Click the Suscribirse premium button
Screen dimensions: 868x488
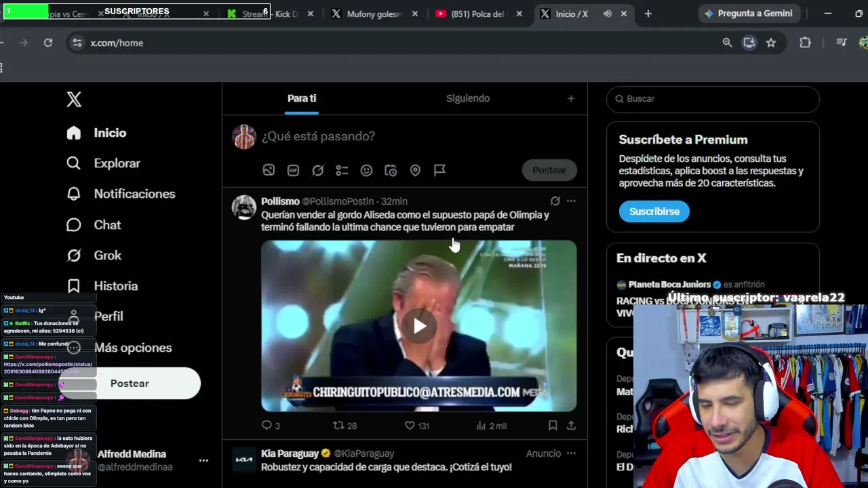coord(654,211)
